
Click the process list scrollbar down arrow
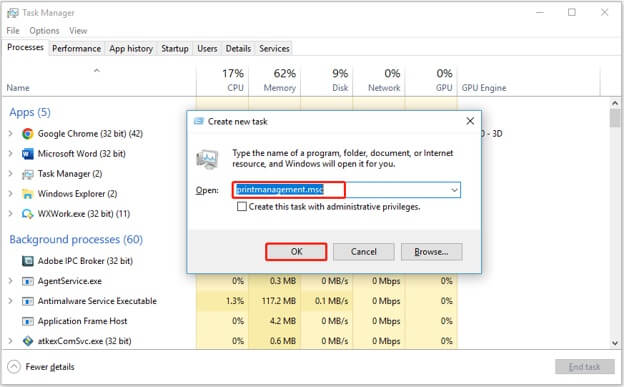pyautogui.click(x=615, y=343)
